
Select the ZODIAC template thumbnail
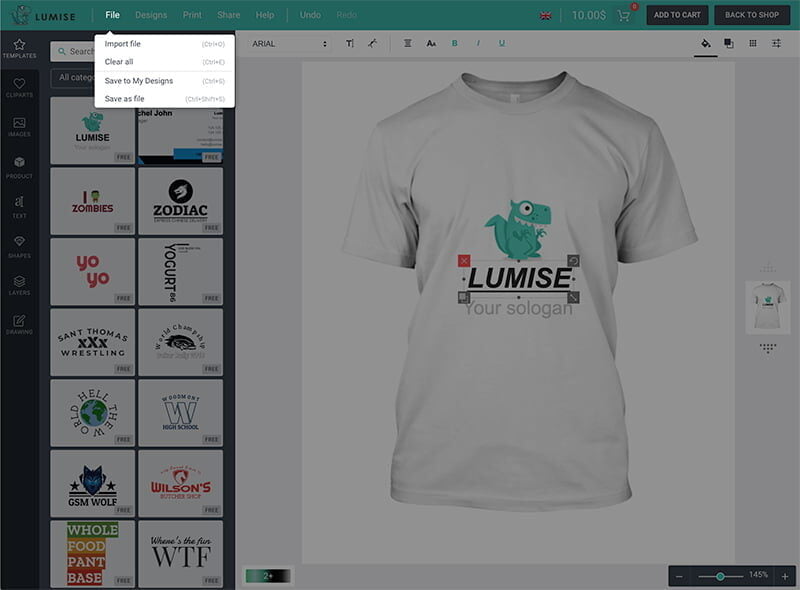coord(180,201)
